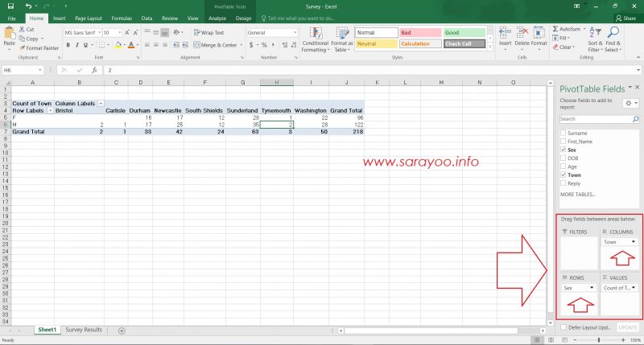
Task: Open the Sex dropdown in Rows area
Action: tap(593, 287)
